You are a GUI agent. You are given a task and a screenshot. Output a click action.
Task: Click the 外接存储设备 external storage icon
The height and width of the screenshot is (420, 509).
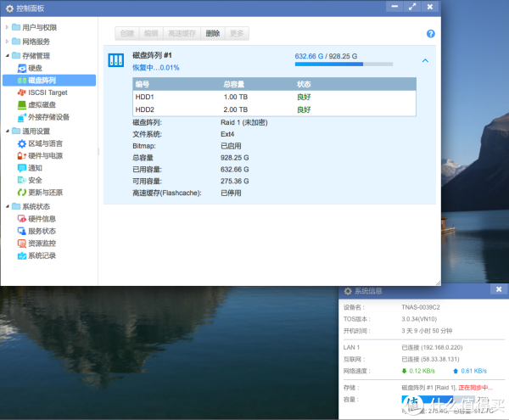pos(22,117)
